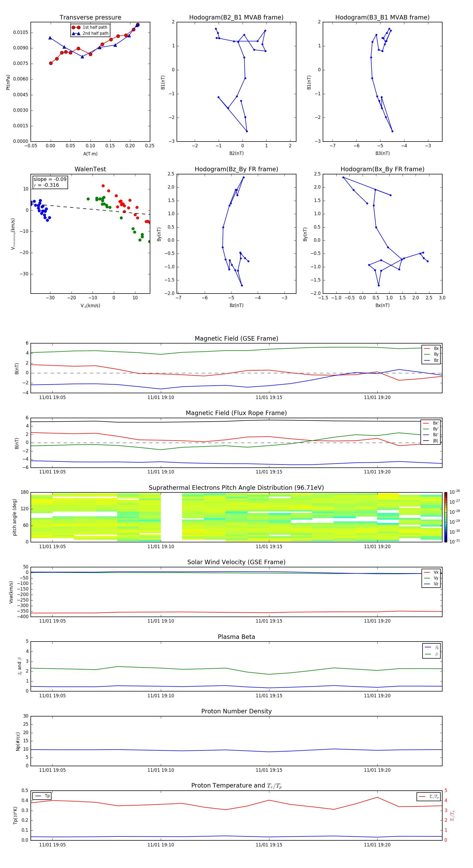Click the 'Hodogram(B2_B1 MVAB frame)' title
Viewport: 473px width, 868px height.
point(236,17)
